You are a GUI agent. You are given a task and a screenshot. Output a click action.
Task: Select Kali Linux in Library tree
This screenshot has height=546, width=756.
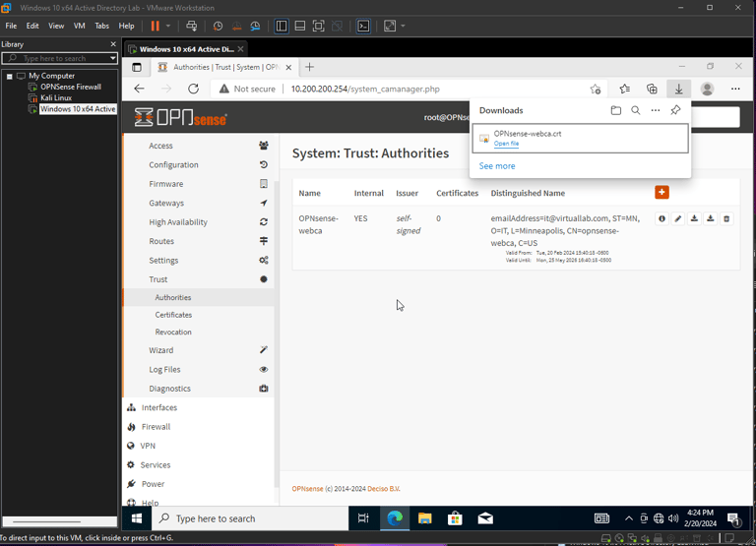(56, 97)
